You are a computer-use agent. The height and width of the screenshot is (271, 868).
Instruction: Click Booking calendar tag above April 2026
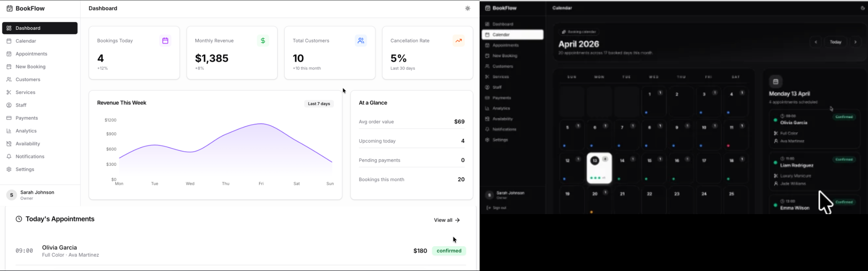579,32
